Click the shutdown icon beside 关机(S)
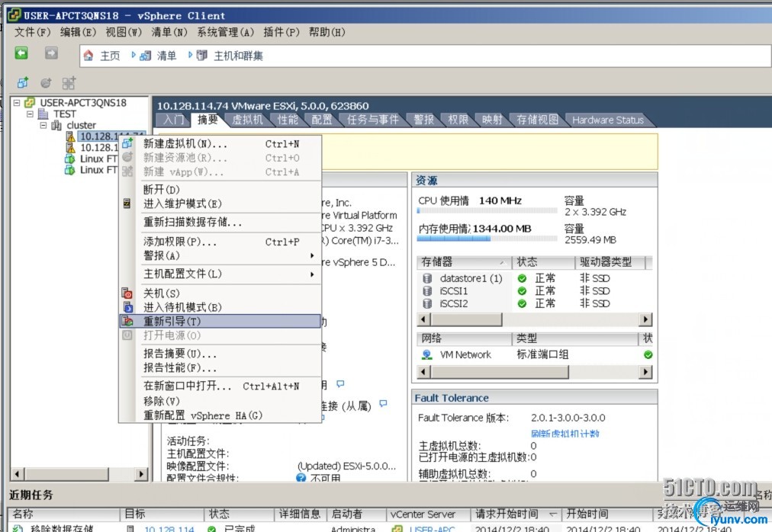 [x=127, y=293]
